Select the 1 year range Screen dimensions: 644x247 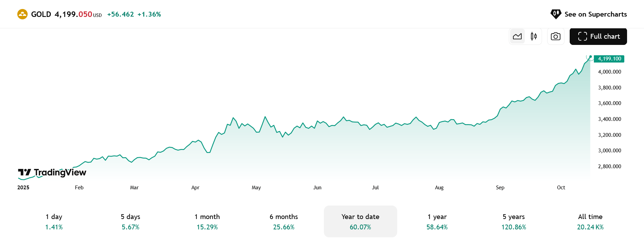(x=437, y=221)
